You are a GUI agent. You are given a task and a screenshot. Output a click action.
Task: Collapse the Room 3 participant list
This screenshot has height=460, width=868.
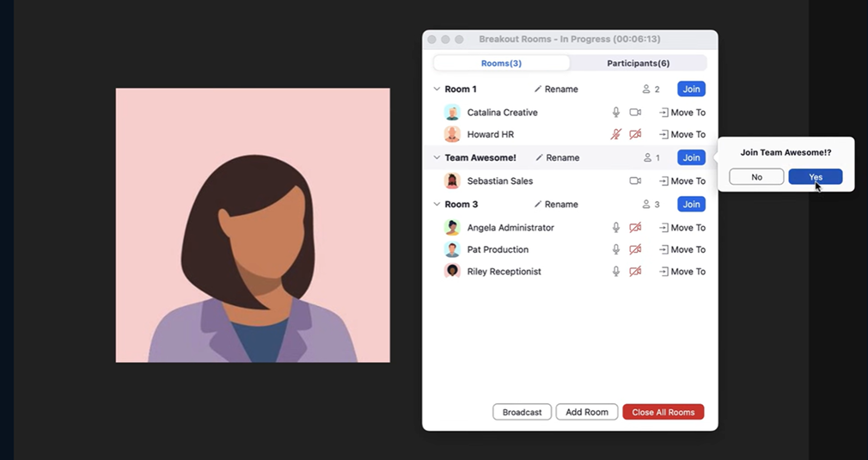coord(437,205)
